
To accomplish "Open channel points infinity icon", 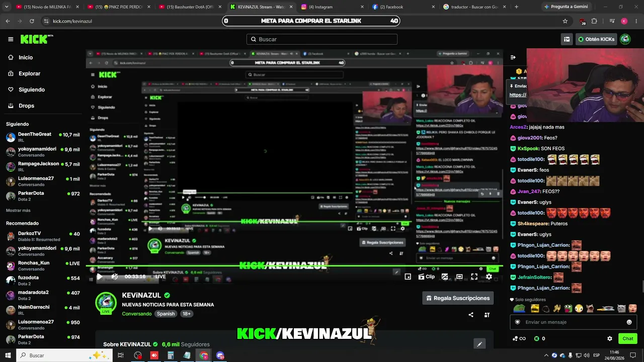I will 519,338.
